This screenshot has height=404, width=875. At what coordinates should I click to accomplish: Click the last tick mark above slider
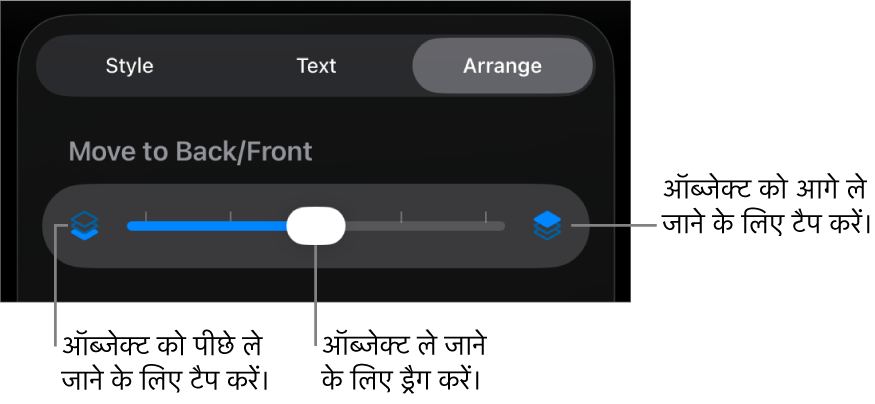(486, 216)
